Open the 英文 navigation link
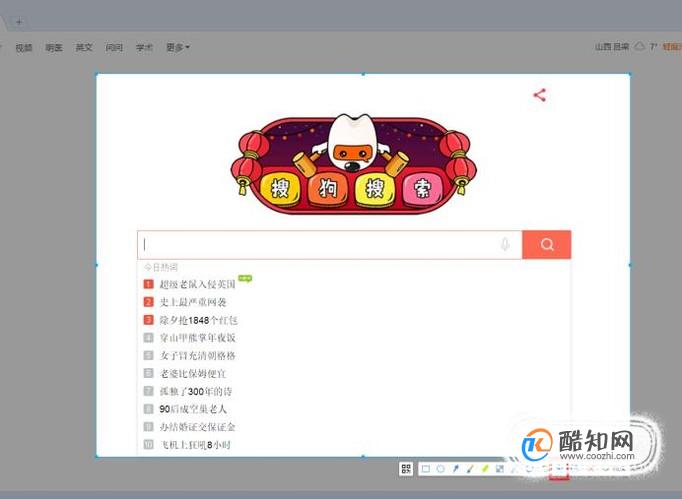The height and width of the screenshot is (499, 682). point(84,47)
